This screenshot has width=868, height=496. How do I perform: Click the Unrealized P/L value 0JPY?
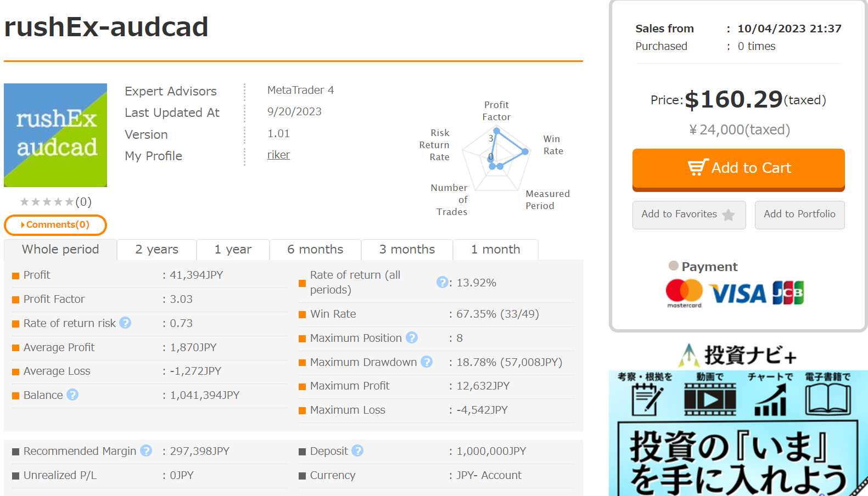(x=182, y=475)
